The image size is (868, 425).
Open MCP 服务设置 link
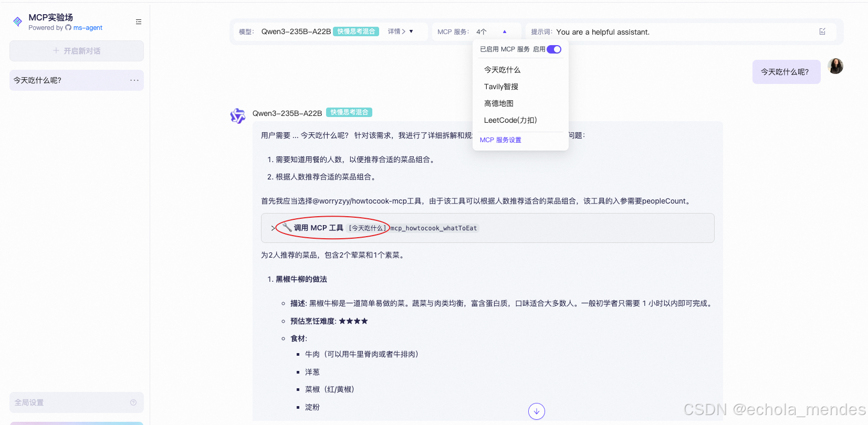click(500, 140)
